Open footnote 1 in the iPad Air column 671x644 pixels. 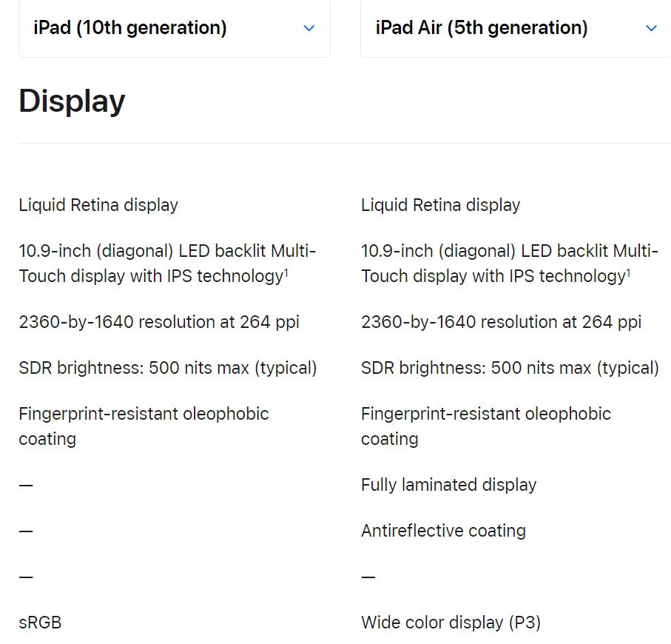click(629, 272)
